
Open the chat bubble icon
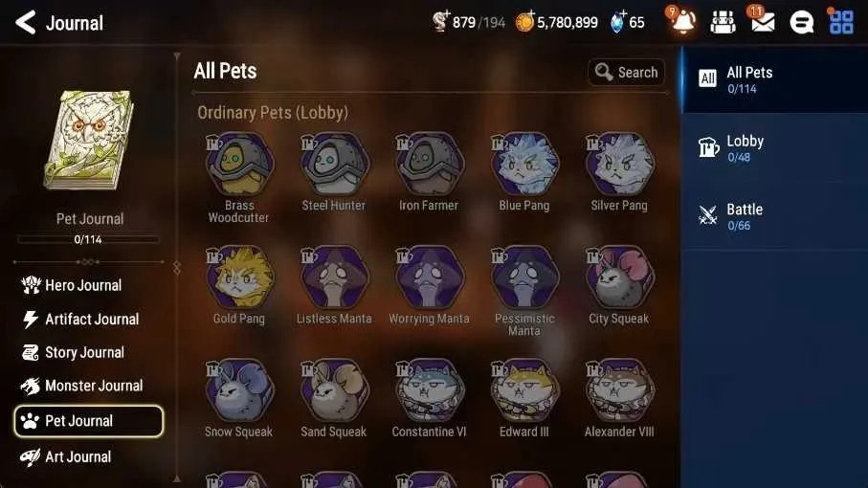click(801, 23)
